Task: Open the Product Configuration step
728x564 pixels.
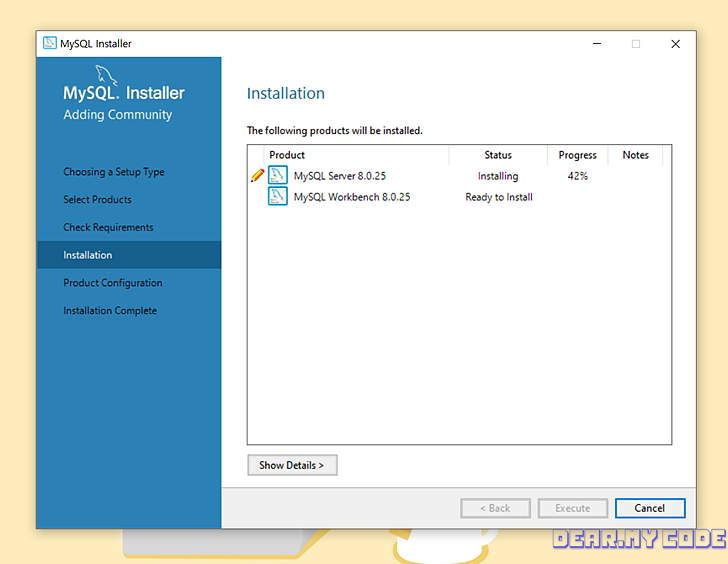Action: click(x=113, y=283)
